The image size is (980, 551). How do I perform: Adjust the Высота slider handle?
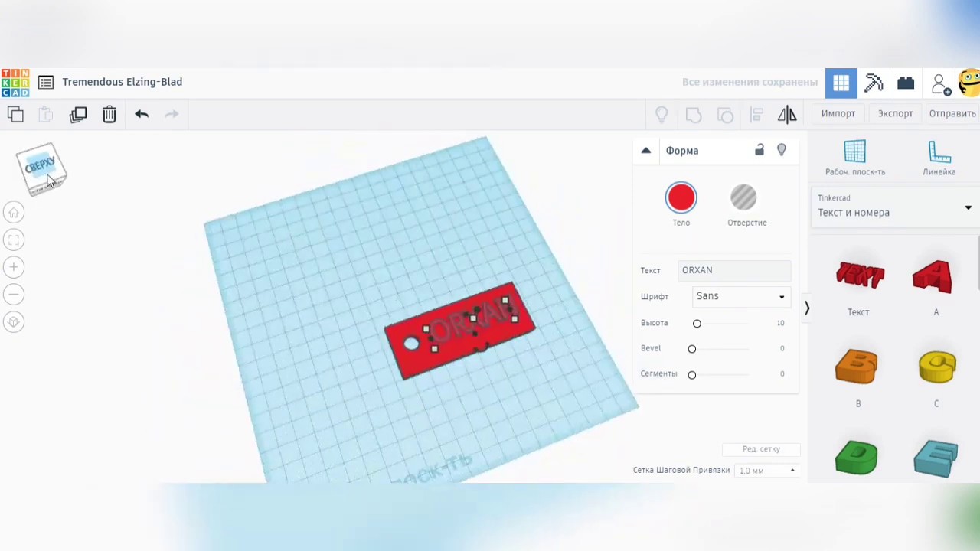pyautogui.click(x=697, y=323)
